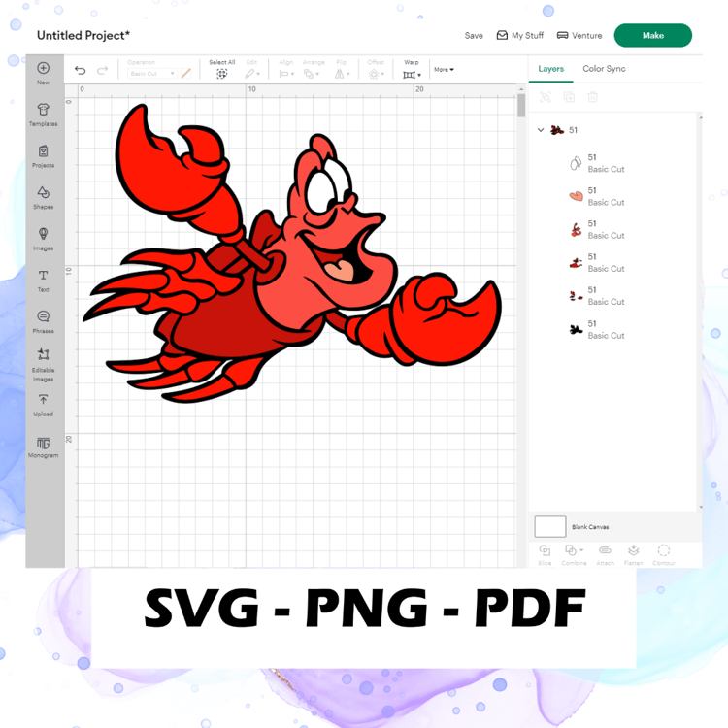The image size is (728, 728).
Task: Click the Delete layer trash icon
Action: pos(592,97)
